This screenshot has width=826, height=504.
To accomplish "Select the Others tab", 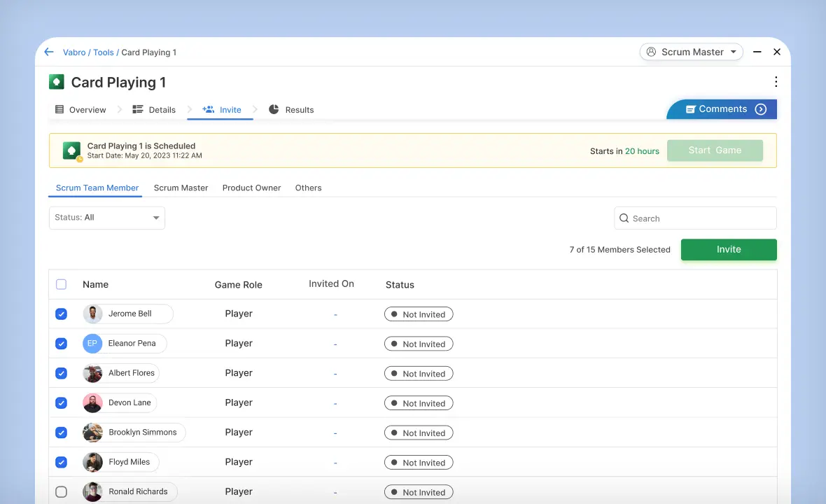I will [x=308, y=188].
